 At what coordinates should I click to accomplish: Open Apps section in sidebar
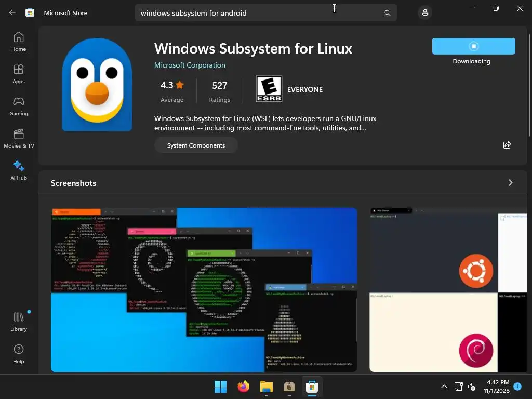coord(19,74)
